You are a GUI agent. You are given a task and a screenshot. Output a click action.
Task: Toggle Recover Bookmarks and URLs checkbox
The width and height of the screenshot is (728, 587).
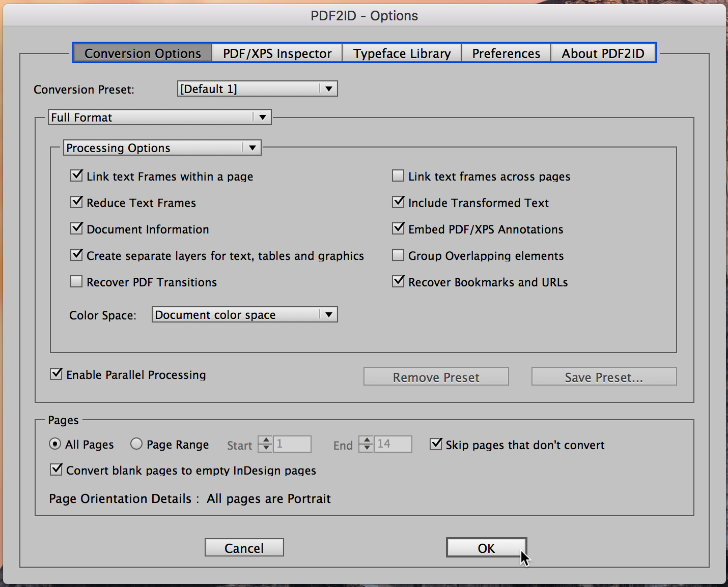click(x=398, y=281)
